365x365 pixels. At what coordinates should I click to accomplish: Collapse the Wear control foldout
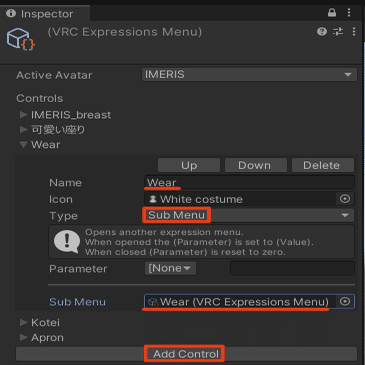(x=23, y=145)
